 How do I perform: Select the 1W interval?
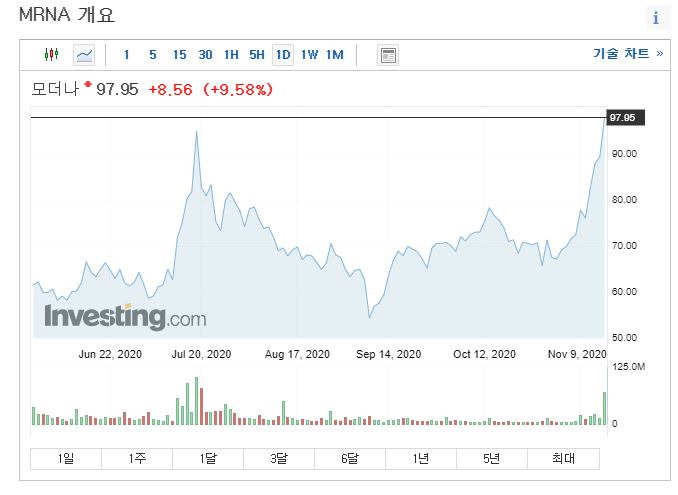[x=309, y=55]
